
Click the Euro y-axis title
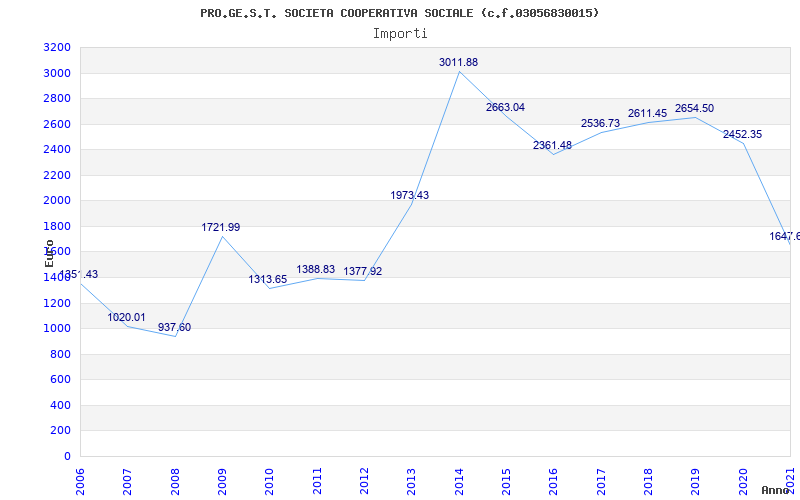click(x=49, y=253)
